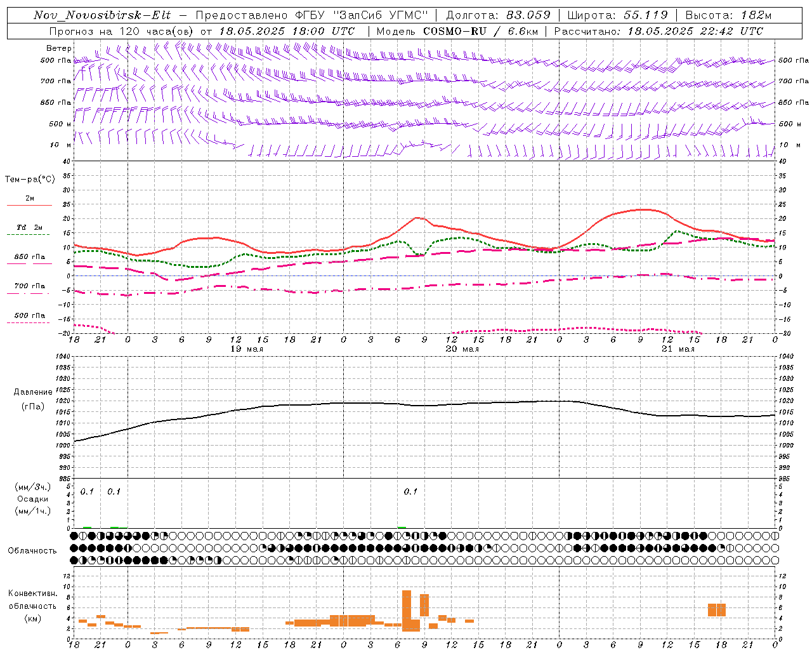Click the 'Конвективн.' convective cloud label

[33, 594]
